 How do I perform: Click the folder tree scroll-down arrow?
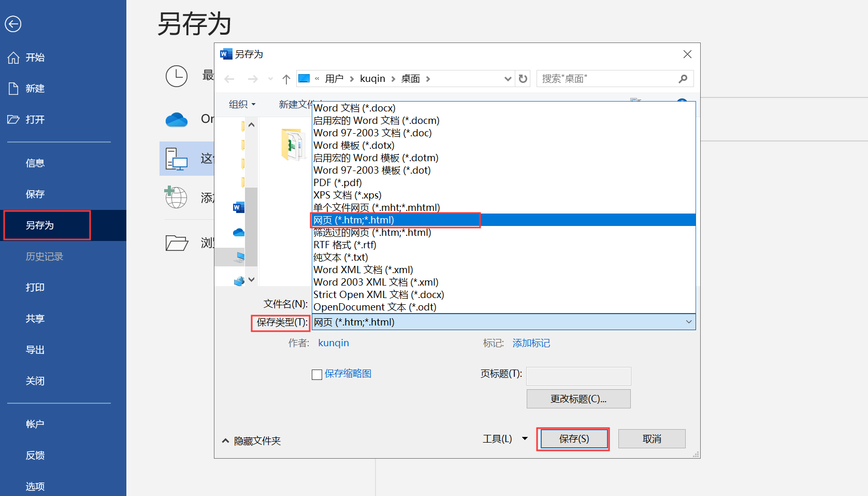point(251,279)
